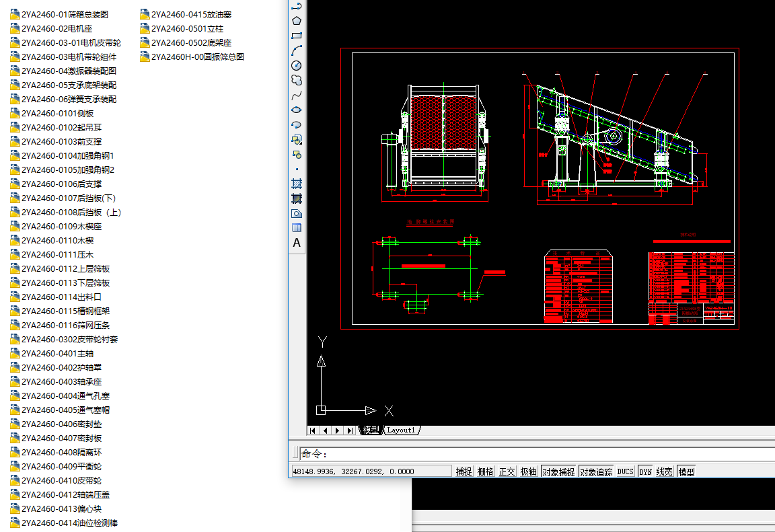The height and width of the screenshot is (532, 775).
Task: Switch to the 模型 model tab
Action: tap(371, 430)
